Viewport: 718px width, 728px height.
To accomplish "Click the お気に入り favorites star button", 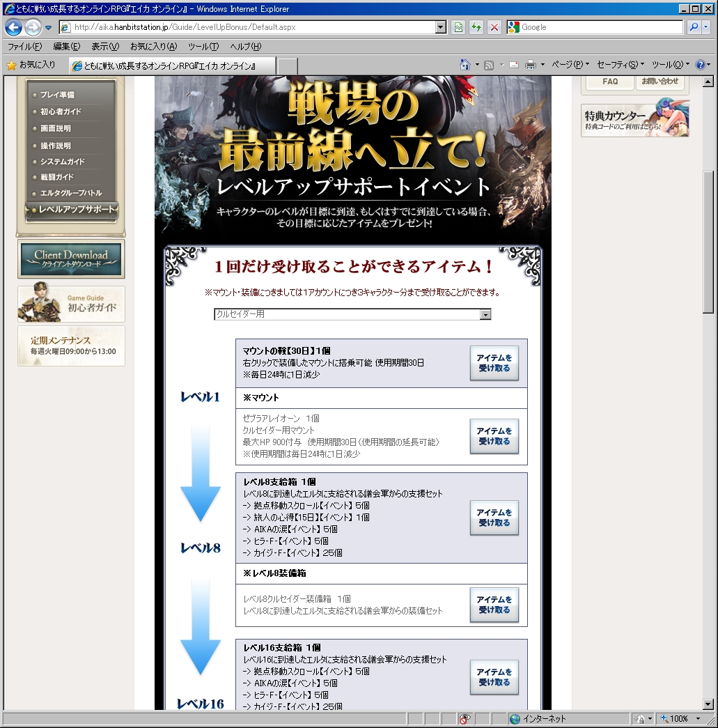I will coord(31,65).
